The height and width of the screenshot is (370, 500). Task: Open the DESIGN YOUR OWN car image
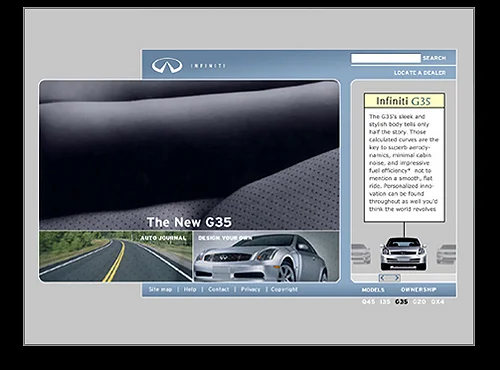tap(266, 256)
